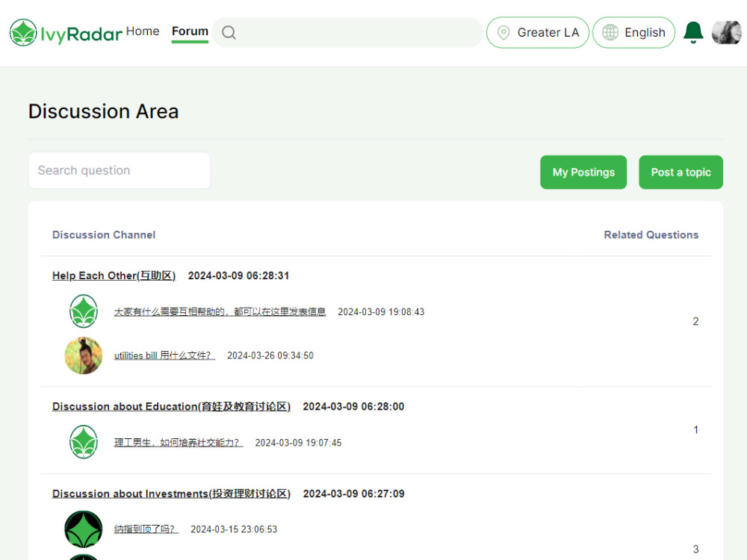The width and height of the screenshot is (747, 560).
Task: Open Help Each Other channel link
Action: [x=114, y=276]
